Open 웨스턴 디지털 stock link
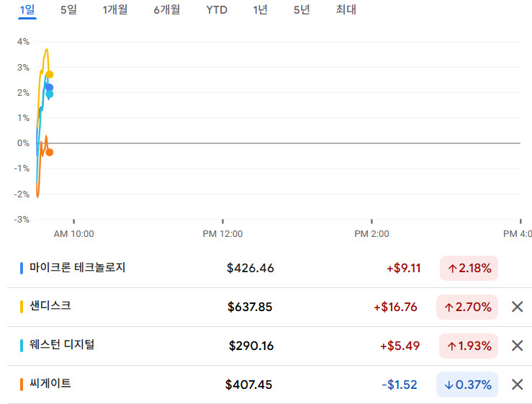 [62, 345]
